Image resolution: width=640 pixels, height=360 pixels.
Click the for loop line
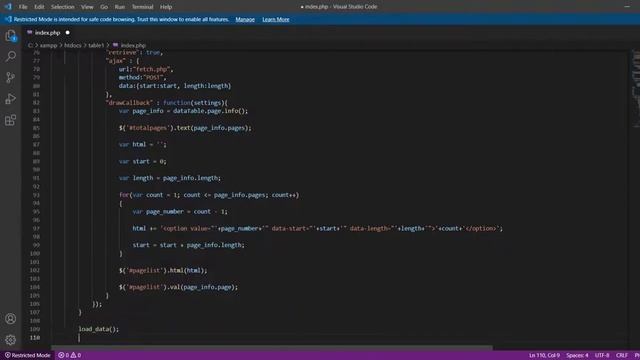tap(209, 195)
